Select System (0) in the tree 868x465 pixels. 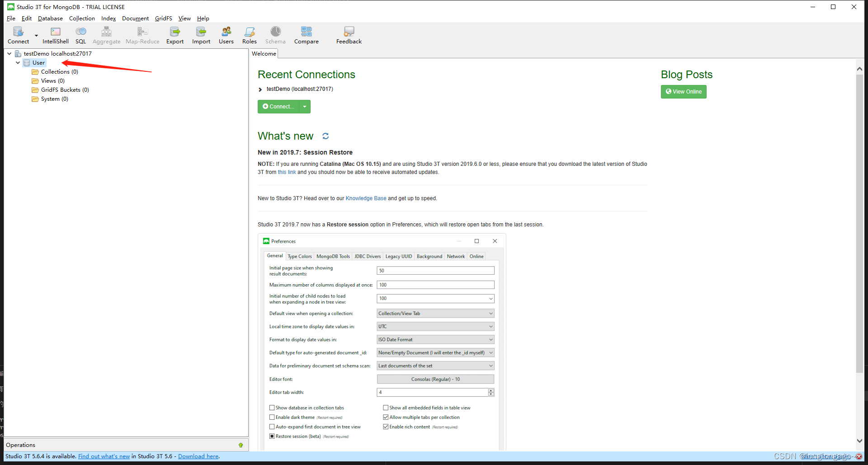pyautogui.click(x=54, y=99)
